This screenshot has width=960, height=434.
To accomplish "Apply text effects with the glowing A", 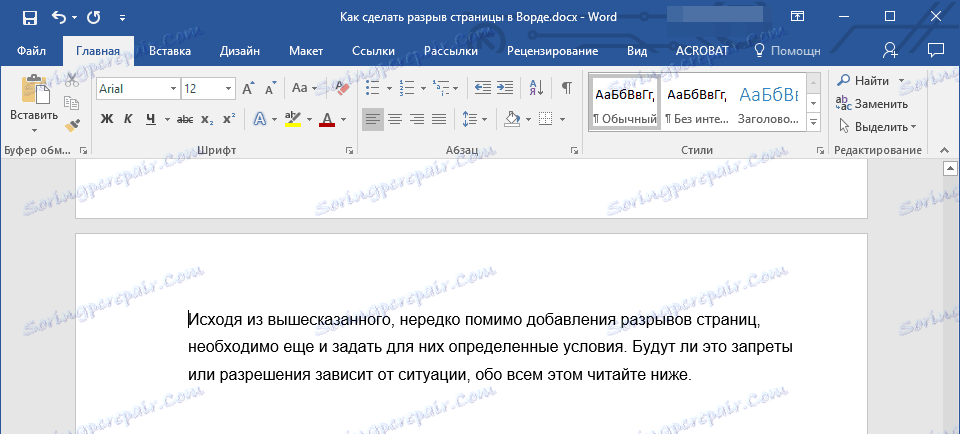I will pyautogui.click(x=260, y=119).
